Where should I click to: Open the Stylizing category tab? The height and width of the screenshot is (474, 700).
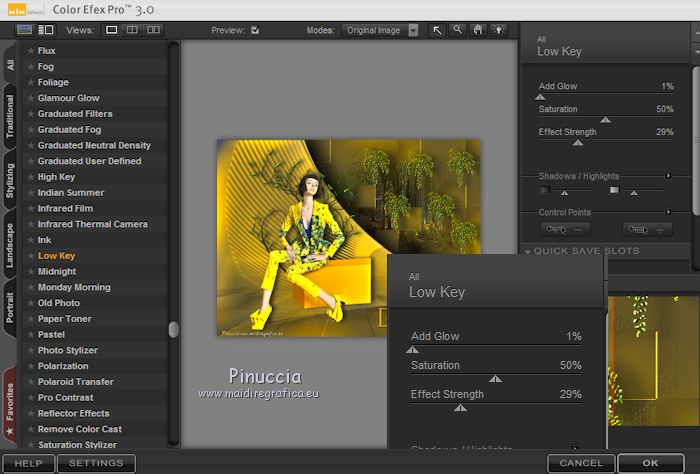coord(10,181)
